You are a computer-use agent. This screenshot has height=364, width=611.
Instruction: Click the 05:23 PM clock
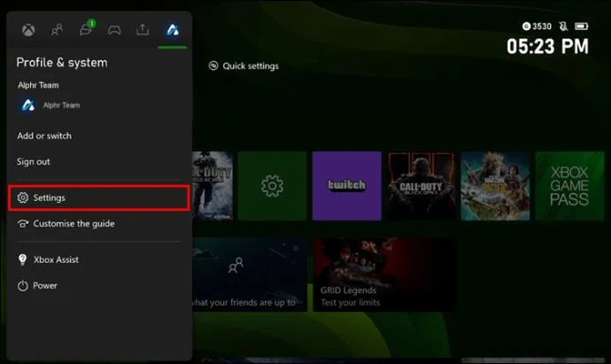click(547, 46)
